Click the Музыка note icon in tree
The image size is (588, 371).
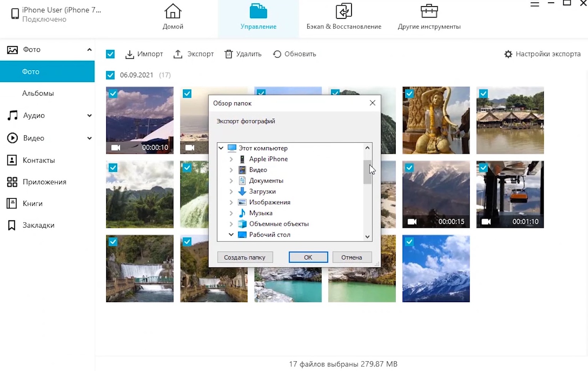pos(242,213)
